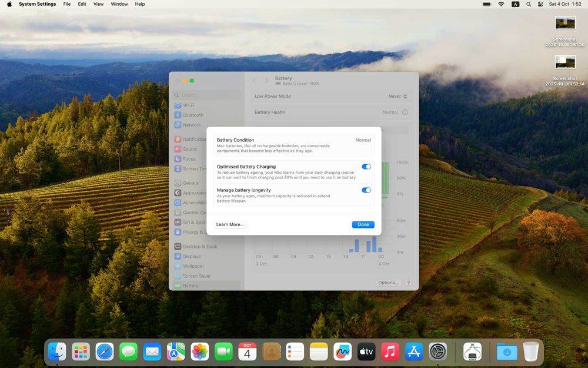
Task: Open Notes from the Dock
Action: coord(319,352)
